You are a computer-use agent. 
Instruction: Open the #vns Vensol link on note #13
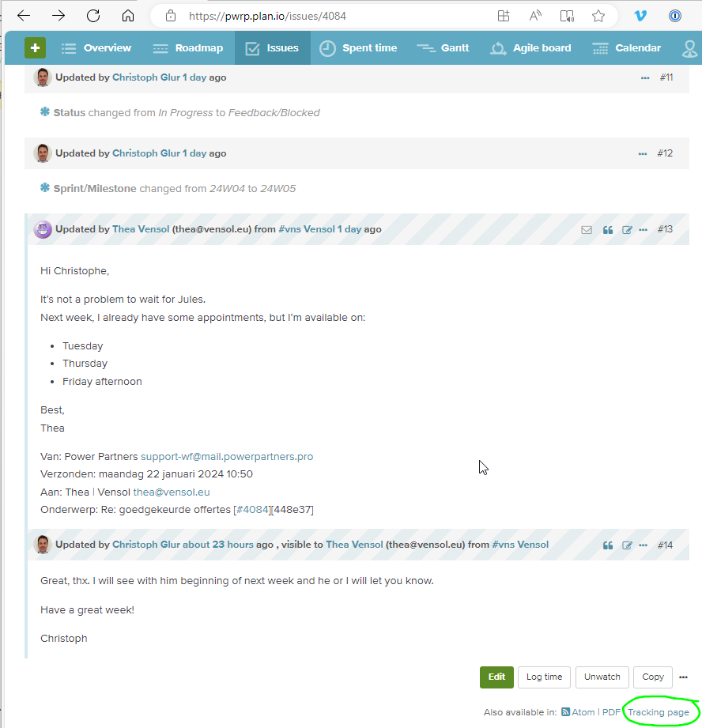point(307,229)
